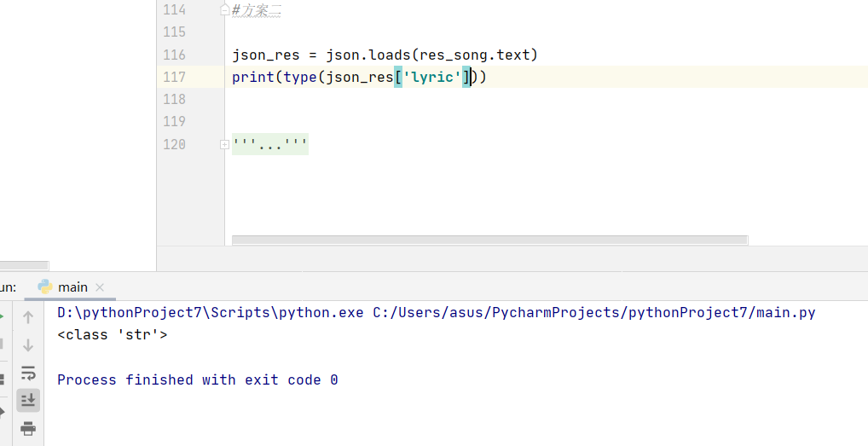Click line number 119 in the gutter
The width and height of the screenshot is (868, 446).
tap(175, 121)
